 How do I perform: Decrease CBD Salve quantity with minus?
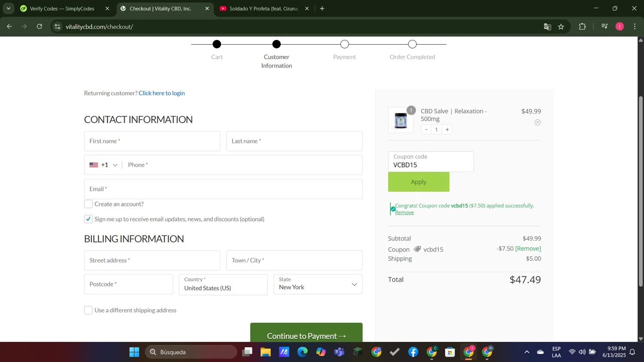point(426,130)
